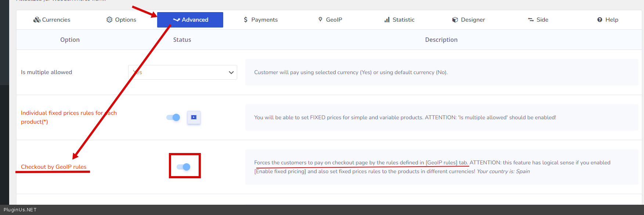Open the Is multiple allowed dropdown
This screenshot has width=644, height=215.
(182, 72)
